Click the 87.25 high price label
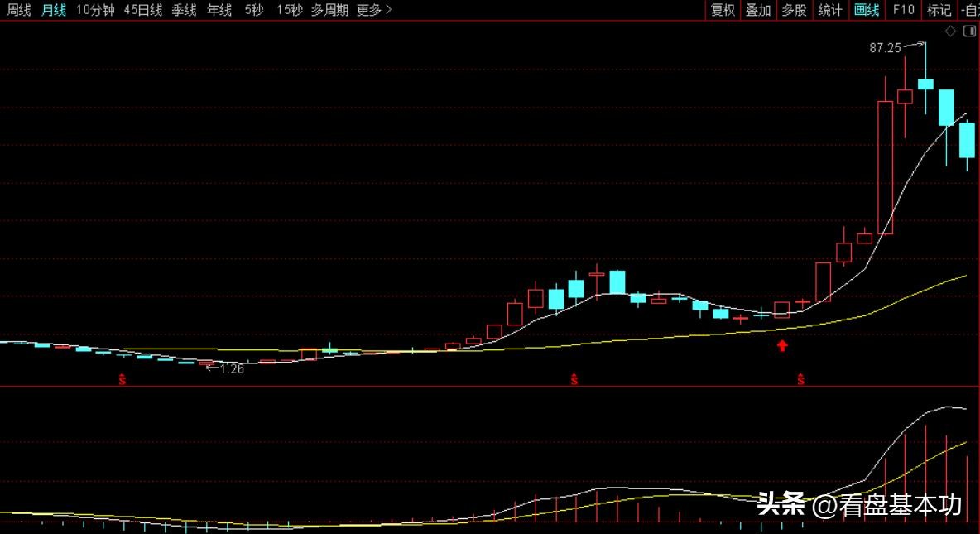The image size is (980, 534). [885, 48]
